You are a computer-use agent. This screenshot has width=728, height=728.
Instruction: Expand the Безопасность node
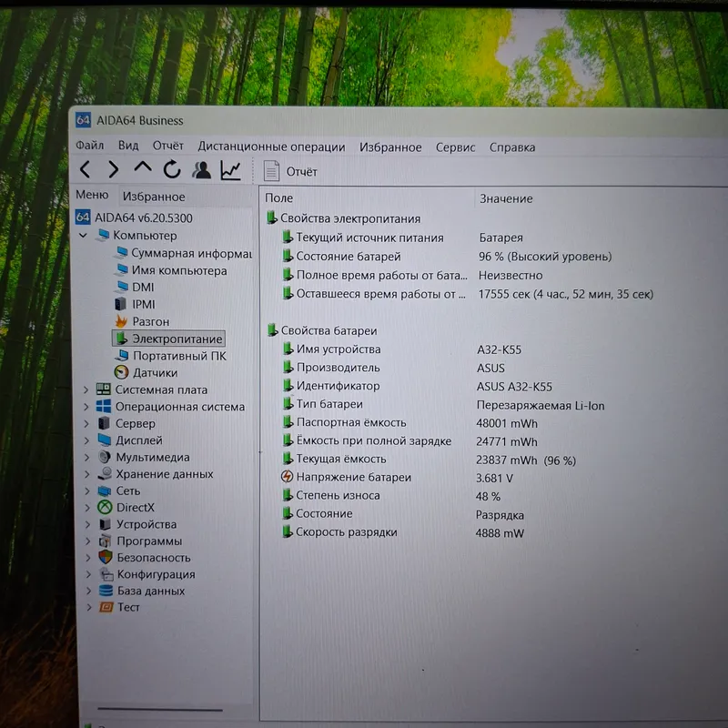88,558
